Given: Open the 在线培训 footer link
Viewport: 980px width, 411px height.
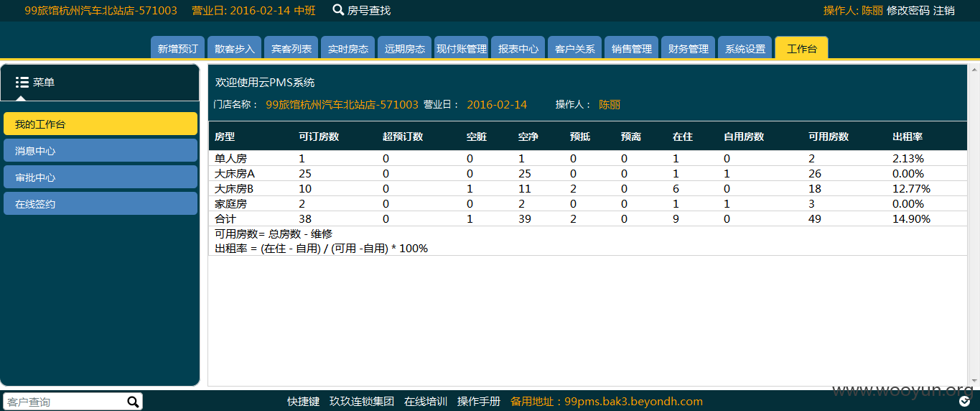Looking at the screenshot, I should (x=426, y=401).
